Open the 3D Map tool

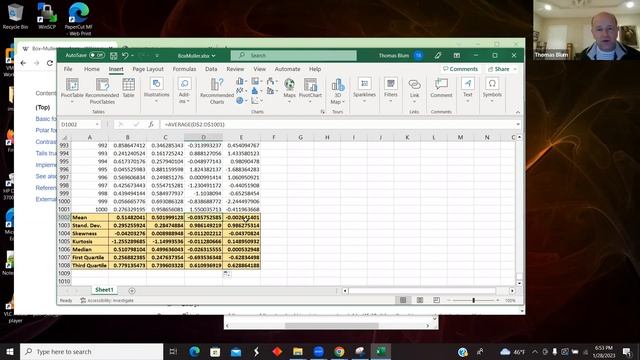(338, 91)
